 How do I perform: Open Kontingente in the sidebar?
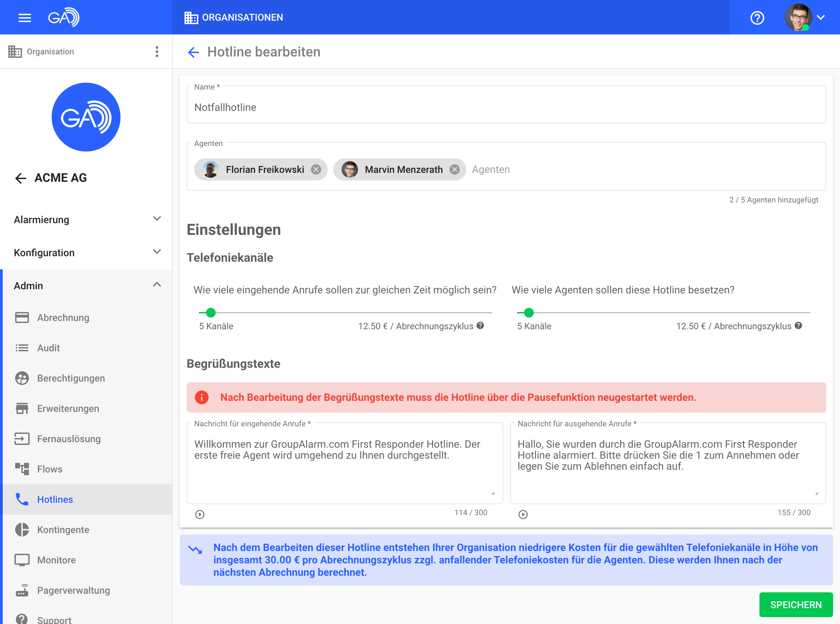click(63, 530)
